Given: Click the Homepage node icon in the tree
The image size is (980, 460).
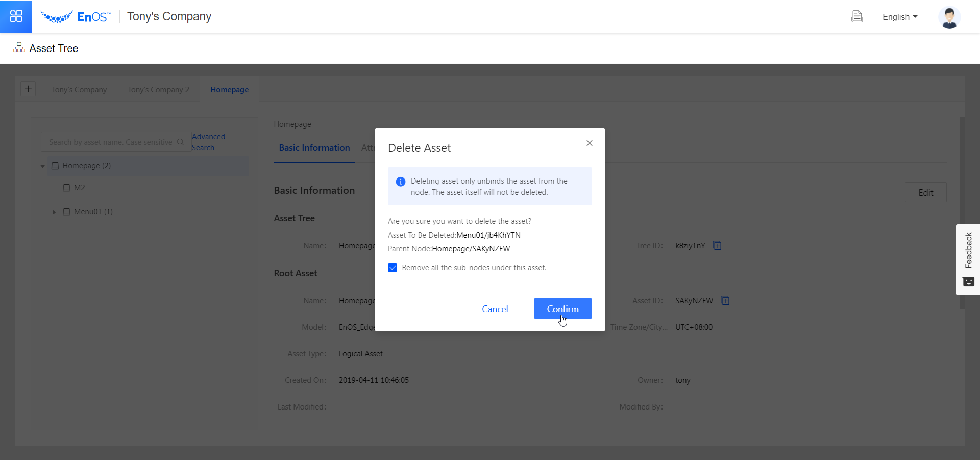Looking at the screenshot, I should tap(55, 166).
